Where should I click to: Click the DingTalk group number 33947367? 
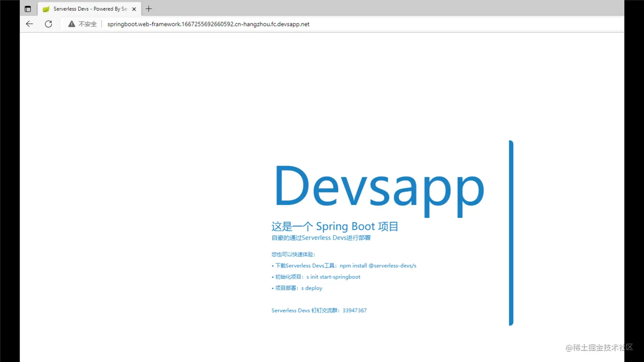click(x=355, y=310)
